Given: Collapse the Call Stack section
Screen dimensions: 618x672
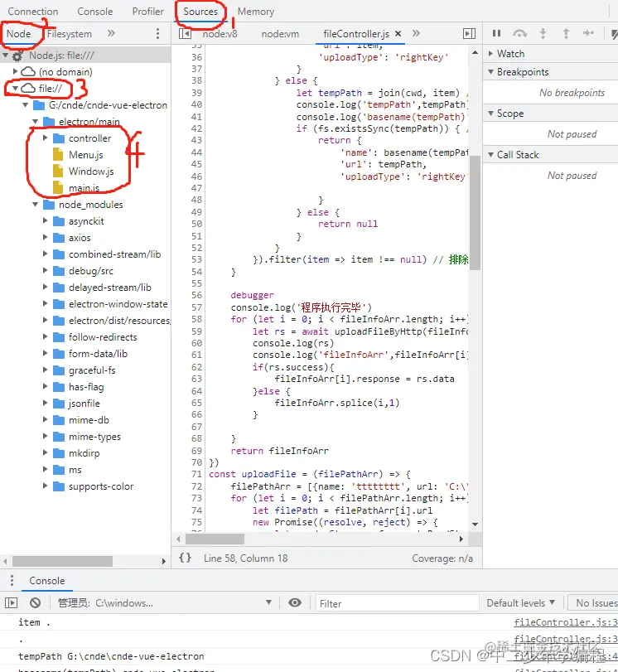Looking at the screenshot, I should tap(490, 155).
